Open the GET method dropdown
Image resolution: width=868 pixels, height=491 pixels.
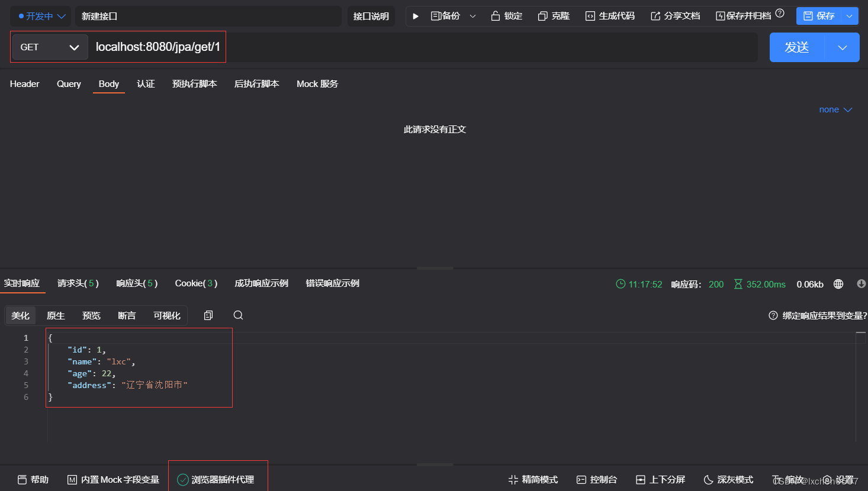tap(50, 47)
